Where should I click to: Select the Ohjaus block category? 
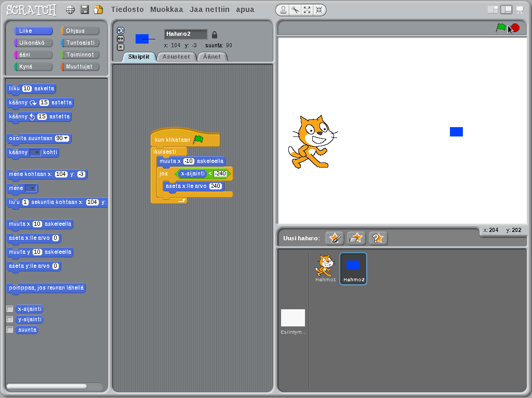point(80,31)
